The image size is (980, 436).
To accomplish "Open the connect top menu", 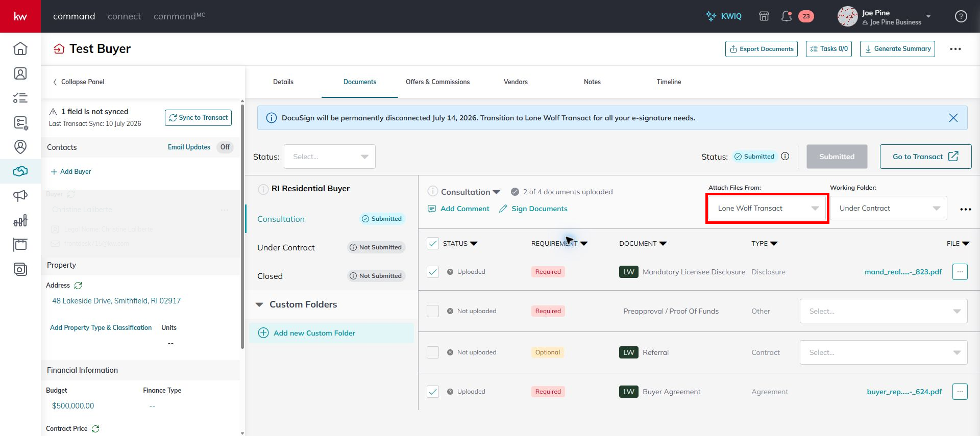I will tap(124, 16).
